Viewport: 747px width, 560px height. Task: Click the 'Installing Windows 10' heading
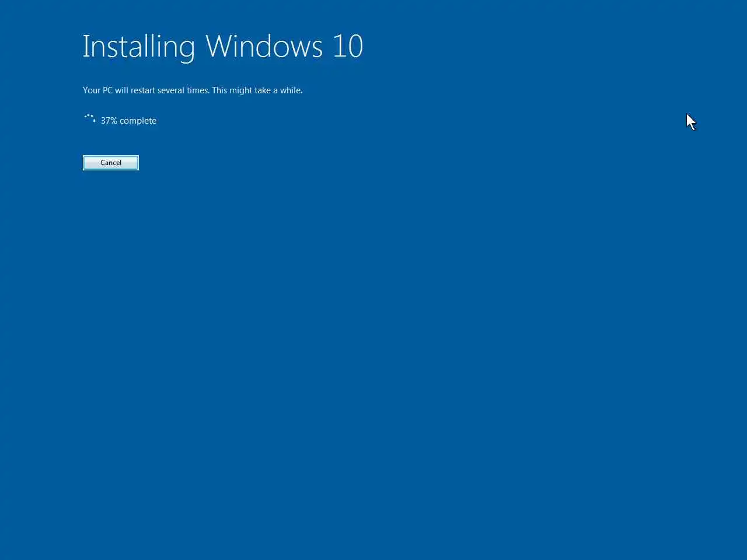223,47
